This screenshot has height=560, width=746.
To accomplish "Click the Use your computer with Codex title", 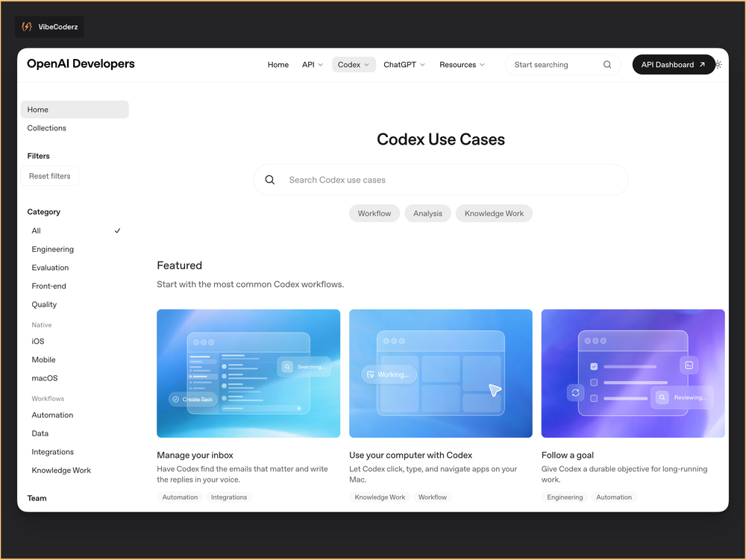I will 410,455.
